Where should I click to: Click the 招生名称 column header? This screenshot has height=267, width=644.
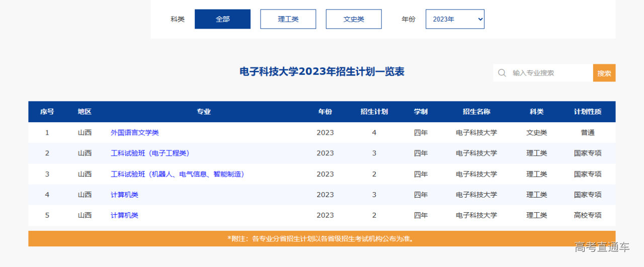click(x=476, y=112)
